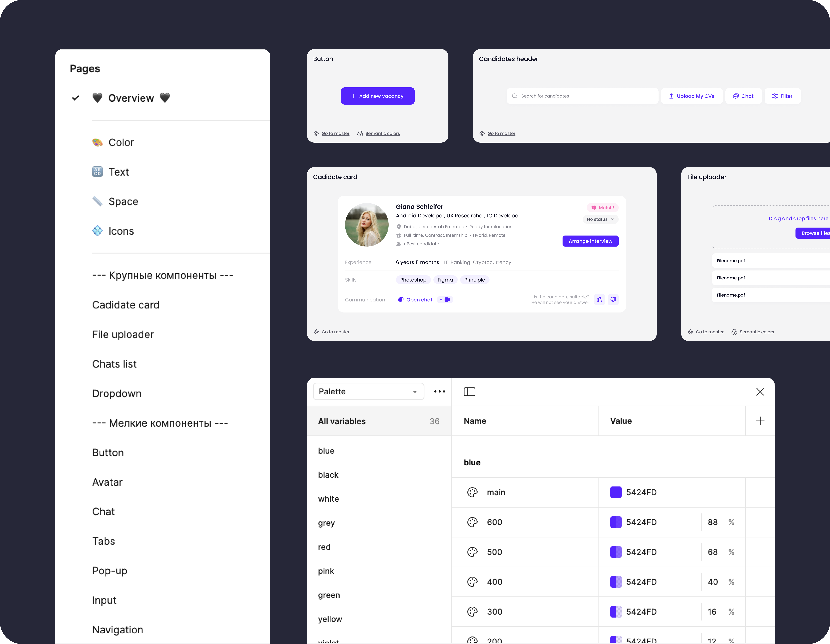The width and height of the screenshot is (830, 644).
Task: Follow Semantic colors link in Button card
Action: coord(383,133)
